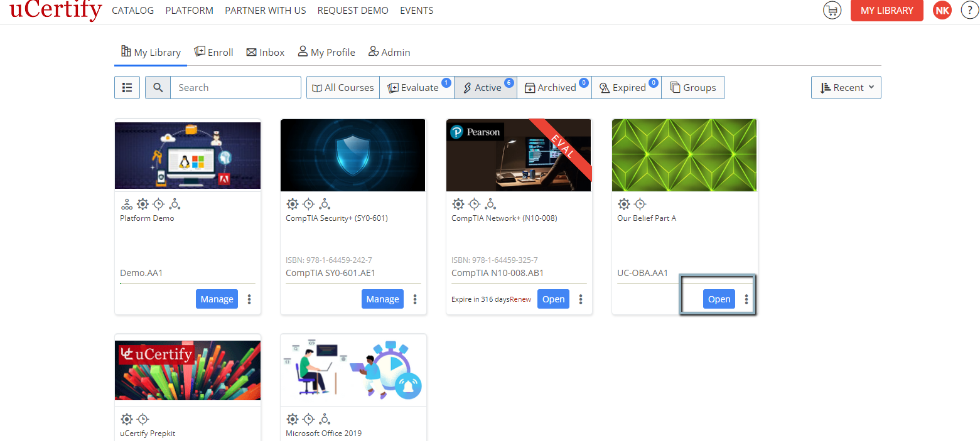Click the Demo.AA1 progress bar
Screen dimensions: 980x441
188,284
